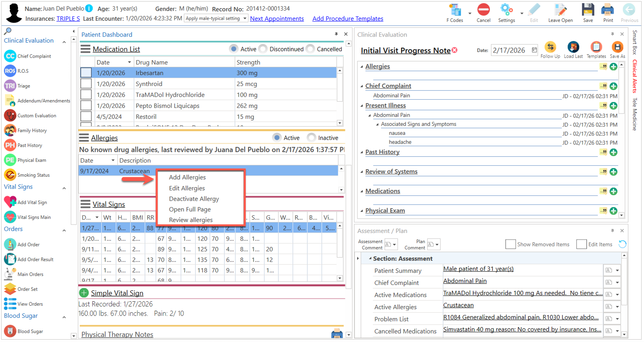
Task: Click the Smoking Status icon
Action: point(10,175)
